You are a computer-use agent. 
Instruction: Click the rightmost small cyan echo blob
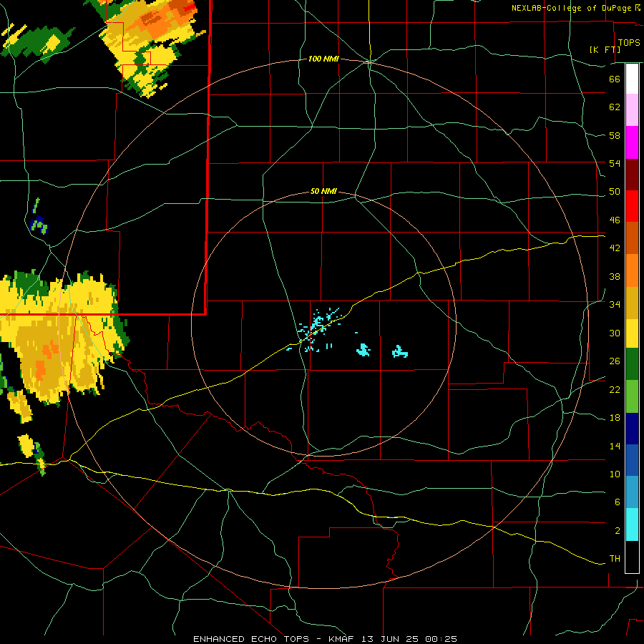click(399, 351)
